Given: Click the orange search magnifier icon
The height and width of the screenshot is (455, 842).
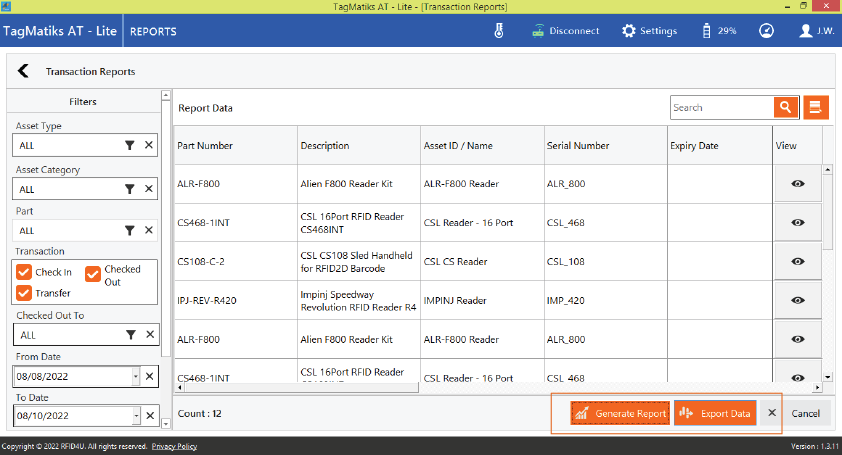Looking at the screenshot, I should [786, 108].
